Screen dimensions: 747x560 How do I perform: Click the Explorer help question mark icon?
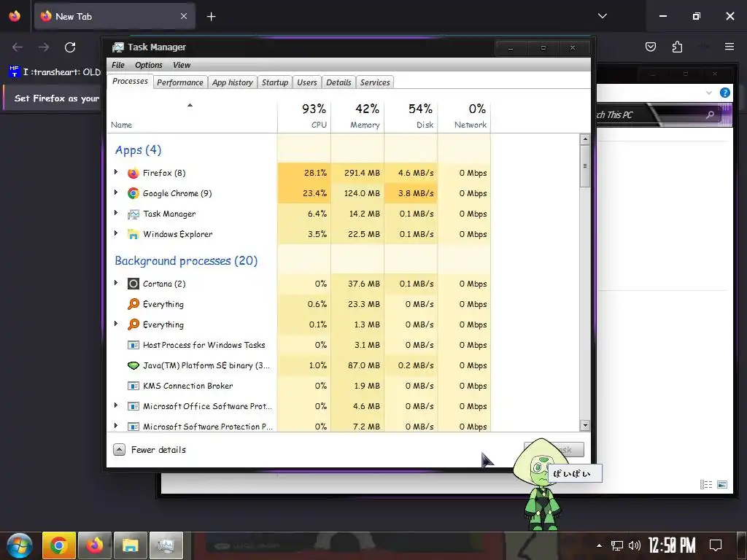725,93
